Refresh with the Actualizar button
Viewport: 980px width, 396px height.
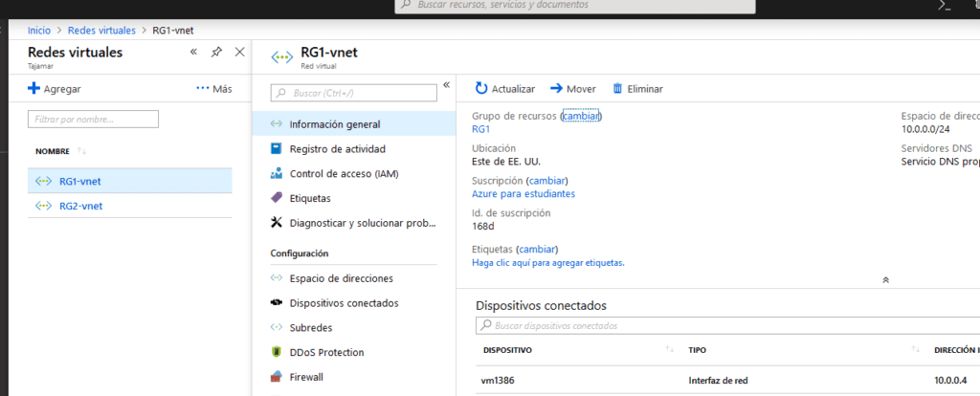505,89
